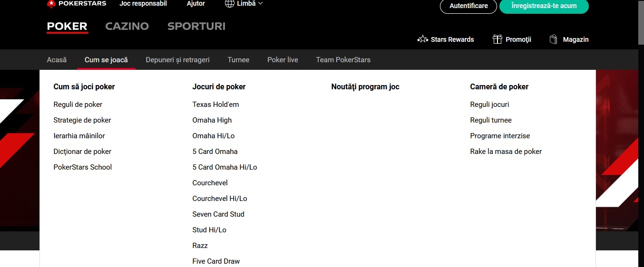Select Seven Card Stud game link

click(x=218, y=214)
